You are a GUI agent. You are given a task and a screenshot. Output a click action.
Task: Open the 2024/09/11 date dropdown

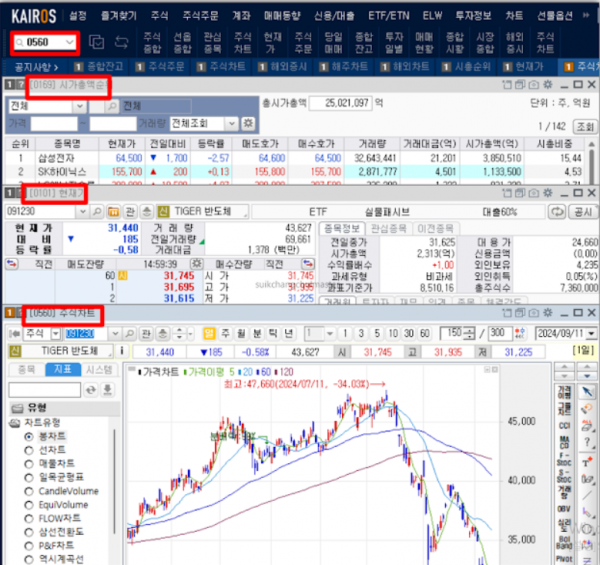(591, 334)
